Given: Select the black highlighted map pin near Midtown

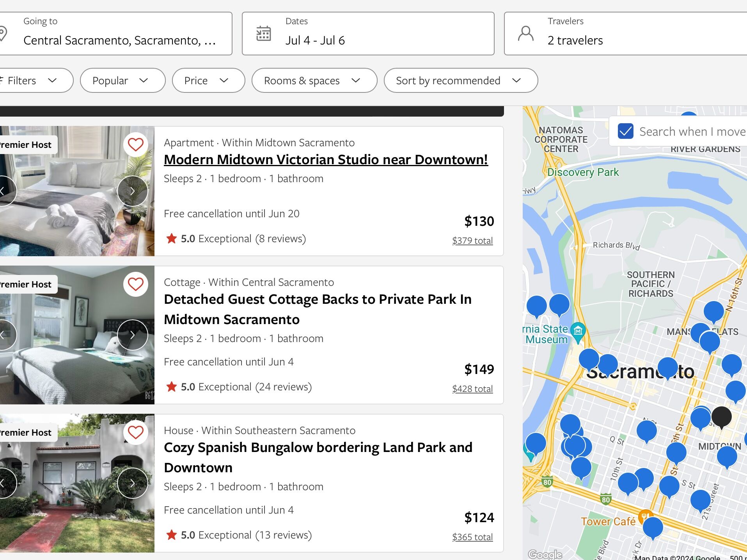Looking at the screenshot, I should 722,417.
